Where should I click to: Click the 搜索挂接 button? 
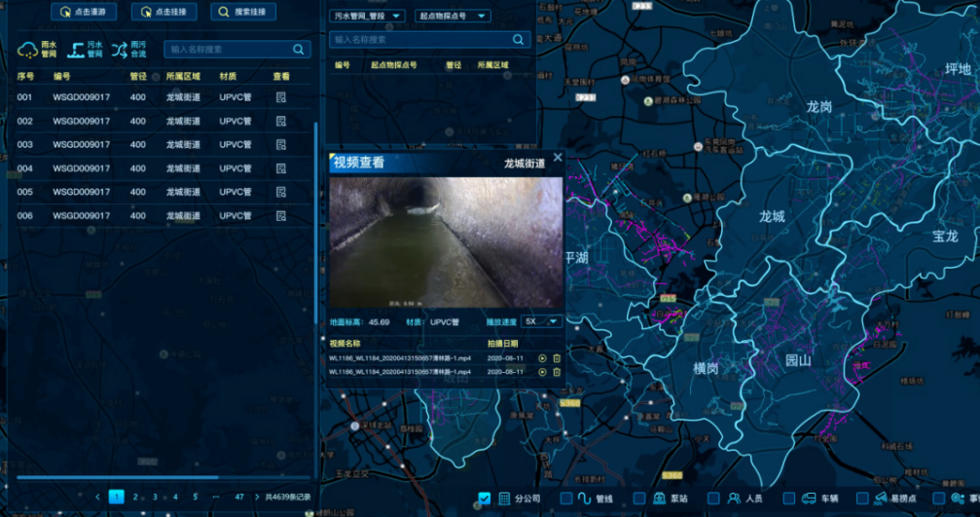pyautogui.click(x=242, y=12)
